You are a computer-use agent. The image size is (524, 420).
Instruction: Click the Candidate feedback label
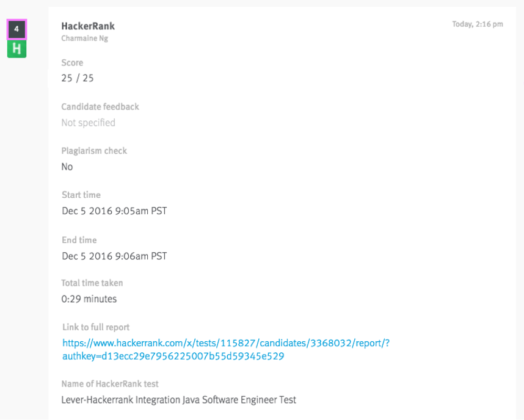(x=100, y=107)
